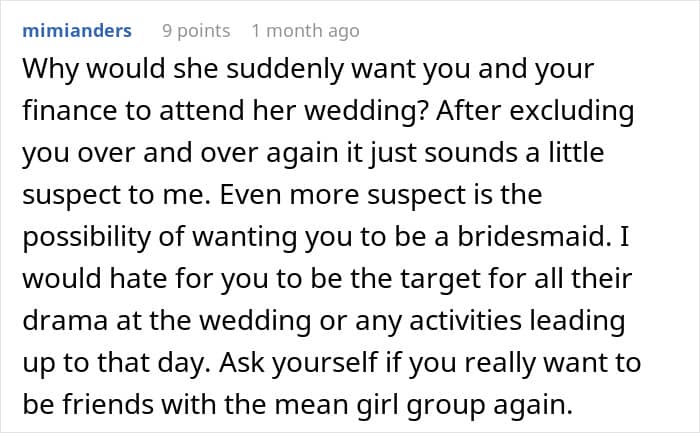The width and height of the screenshot is (700, 433).
Task: Click the word "excluding" in the comment
Action: tap(572, 110)
